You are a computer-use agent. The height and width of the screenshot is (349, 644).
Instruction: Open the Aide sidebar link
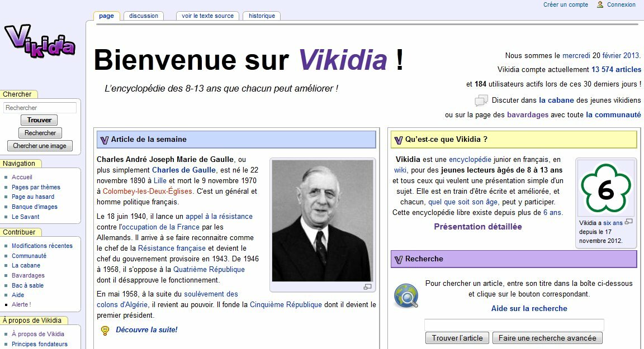[x=18, y=295]
